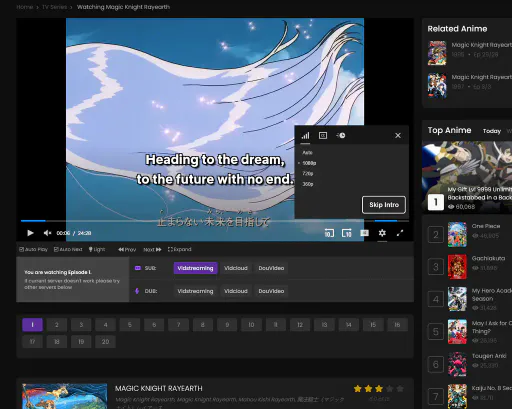Open the playback speed tab icon
512x409 pixels.
341,135
